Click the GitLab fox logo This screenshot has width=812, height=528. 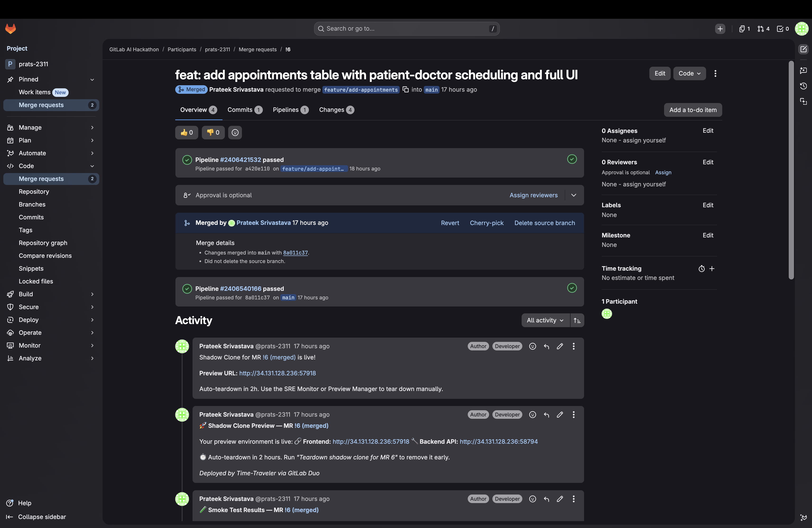tap(11, 29)
